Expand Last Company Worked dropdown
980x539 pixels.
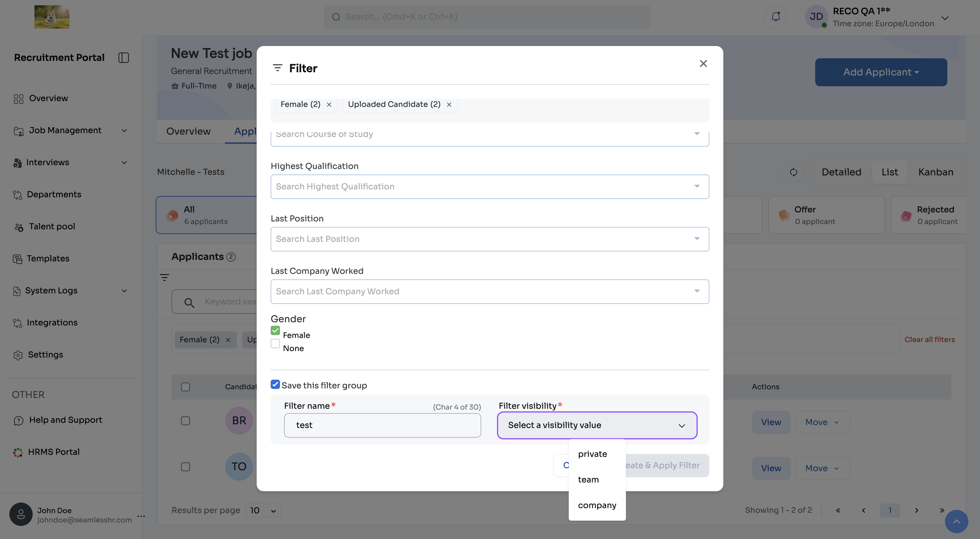[490, 292]
